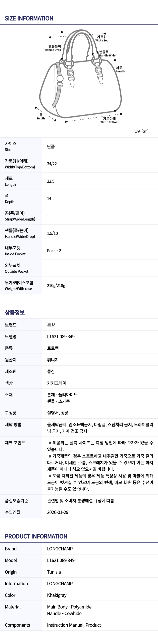Select the Length value 22.5
The image size is (158, 644).
51,181
